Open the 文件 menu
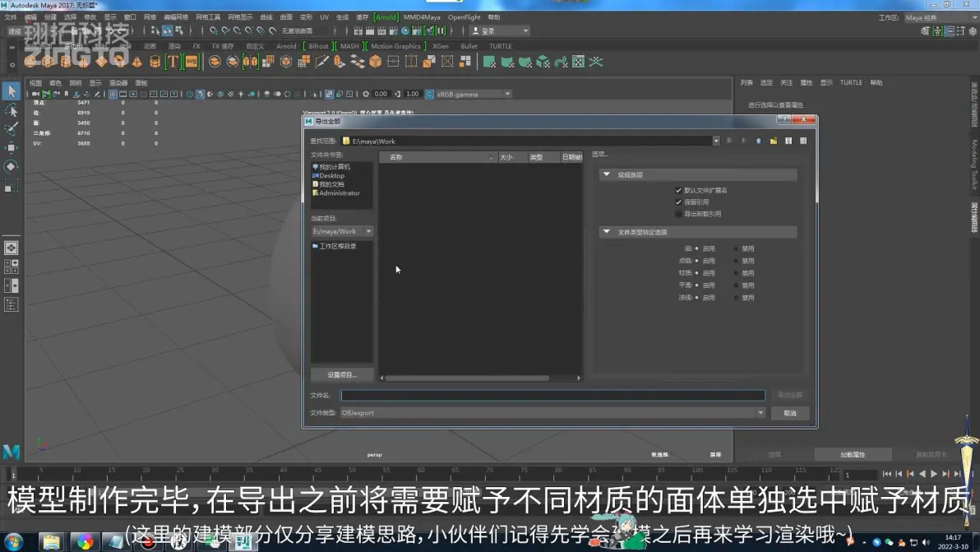This screenshot has width=980, height=552. [11, 17]
